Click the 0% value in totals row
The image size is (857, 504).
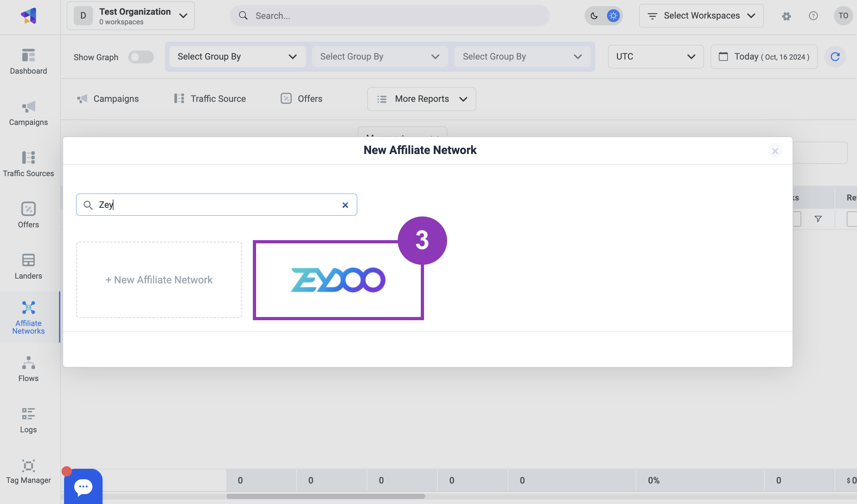click(x=653, y=481)
